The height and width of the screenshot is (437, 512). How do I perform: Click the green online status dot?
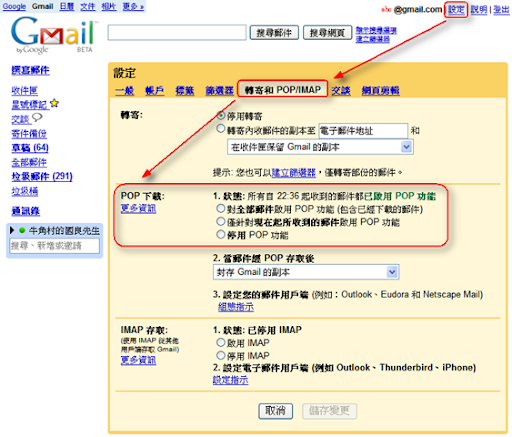(22, 230)
